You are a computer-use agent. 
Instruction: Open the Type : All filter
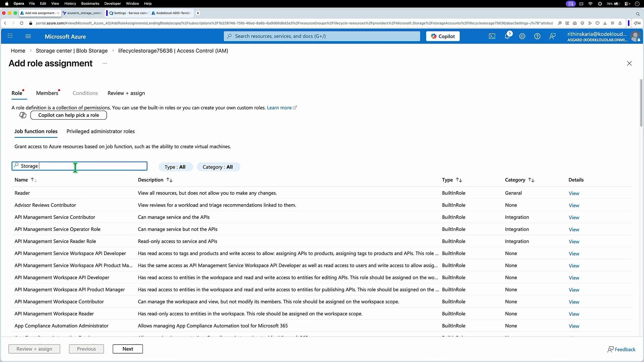[x=175, y=167]
